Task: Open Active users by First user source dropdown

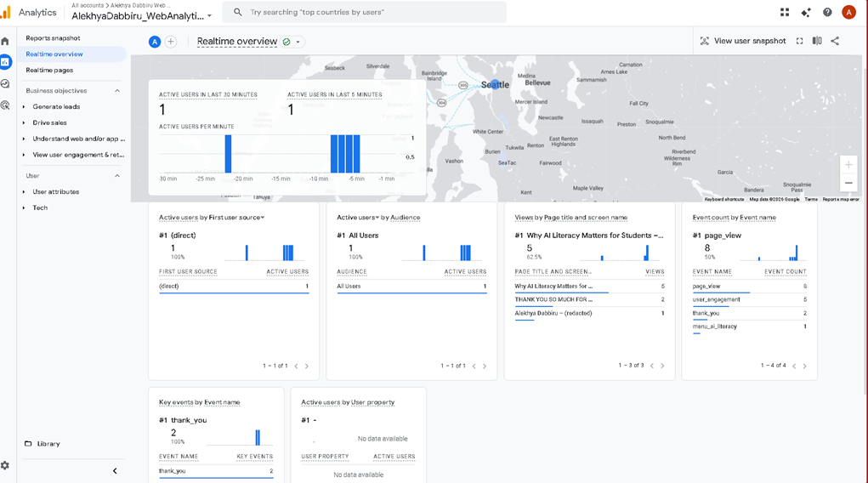Action: tap(262, 218)
